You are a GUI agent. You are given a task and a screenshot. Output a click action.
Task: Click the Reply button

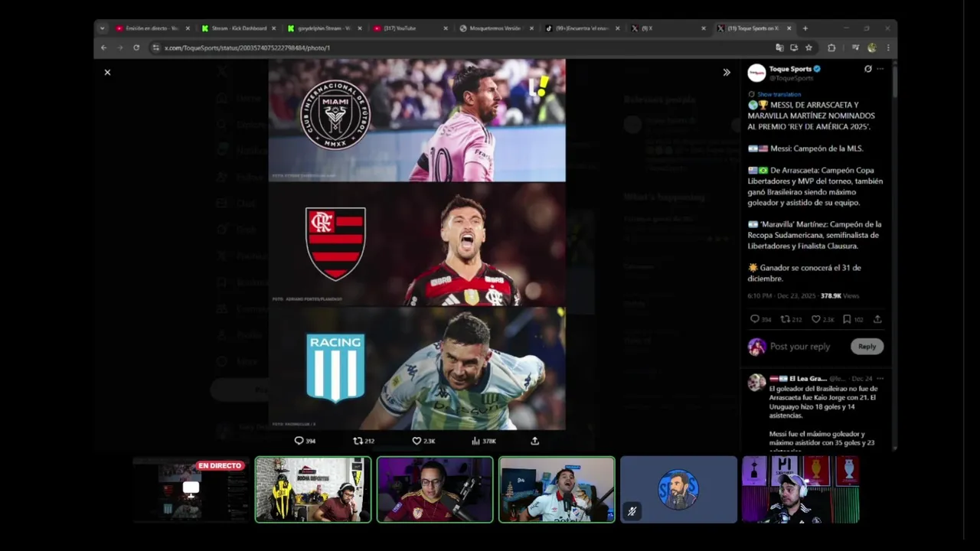(867, 347)
